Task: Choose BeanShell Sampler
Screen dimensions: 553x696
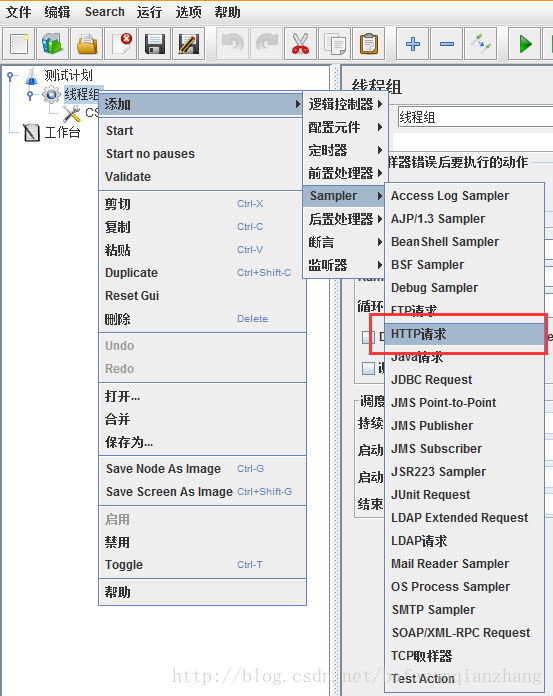Action: 465,242
